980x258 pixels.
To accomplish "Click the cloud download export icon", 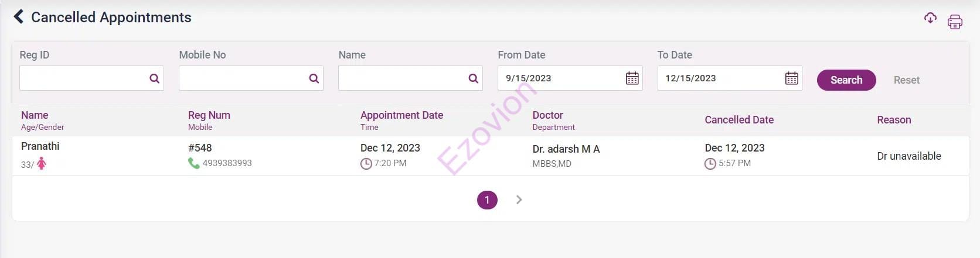I will pyautogui.click(x=930, y=18).
